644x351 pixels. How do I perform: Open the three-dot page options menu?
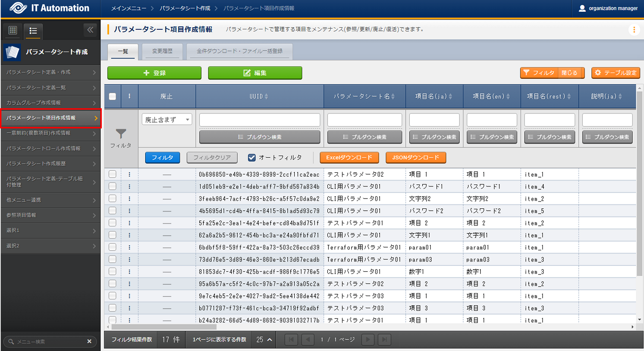634,30
